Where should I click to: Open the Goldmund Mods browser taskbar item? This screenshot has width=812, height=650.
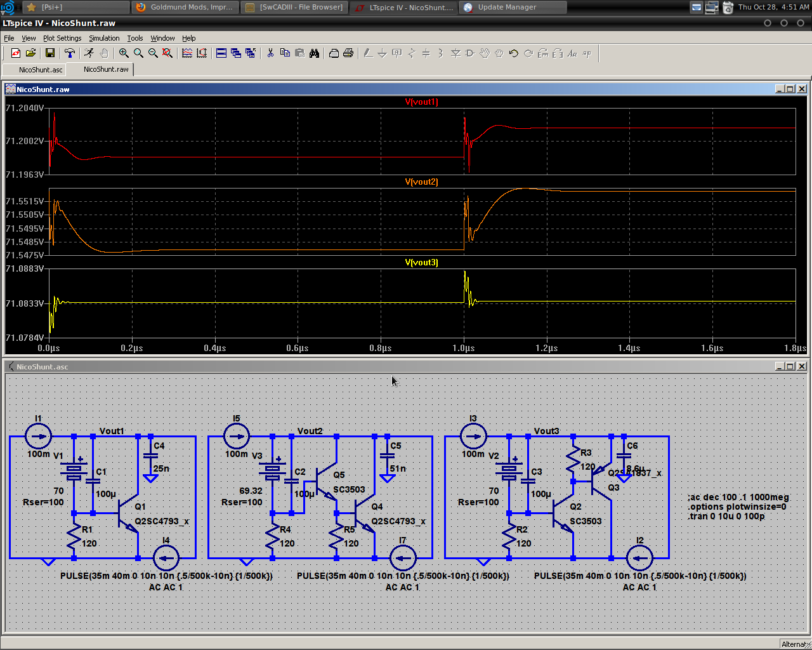[185, 7]
